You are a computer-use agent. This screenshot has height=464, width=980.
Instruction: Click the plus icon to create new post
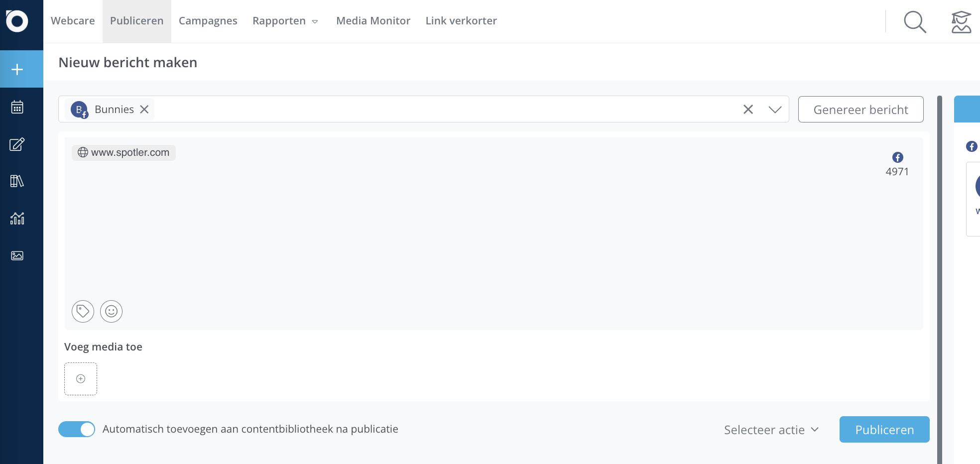(x=17, y=69)
